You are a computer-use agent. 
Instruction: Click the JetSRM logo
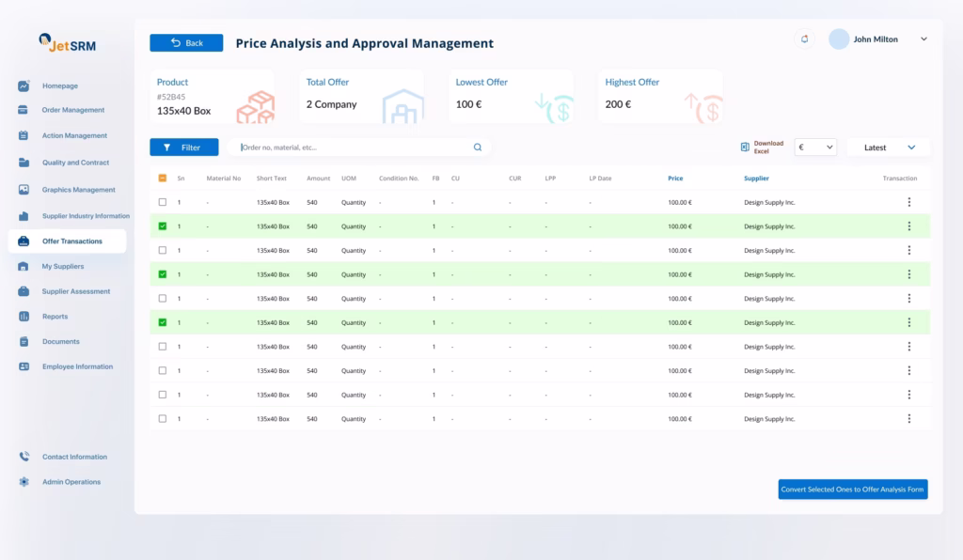(68, 43)
